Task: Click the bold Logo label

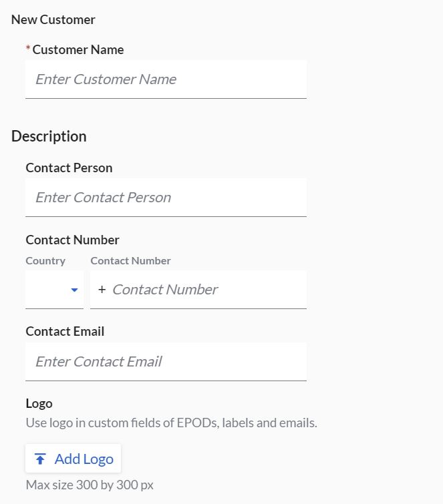Action: tap(39, 403)
